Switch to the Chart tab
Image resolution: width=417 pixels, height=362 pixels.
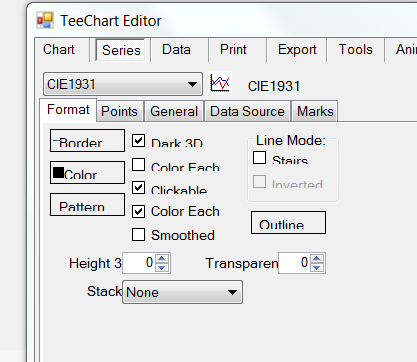click(59, 50)
